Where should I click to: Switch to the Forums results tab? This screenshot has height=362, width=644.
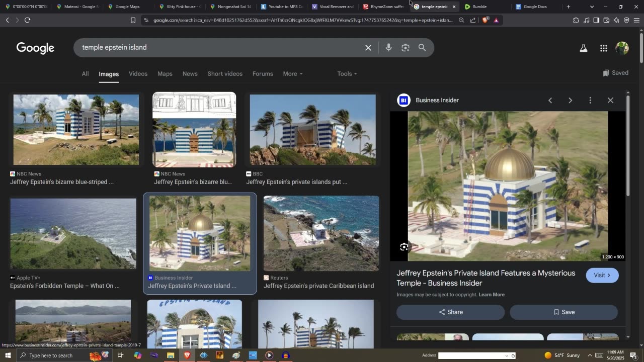coord(263,74)
